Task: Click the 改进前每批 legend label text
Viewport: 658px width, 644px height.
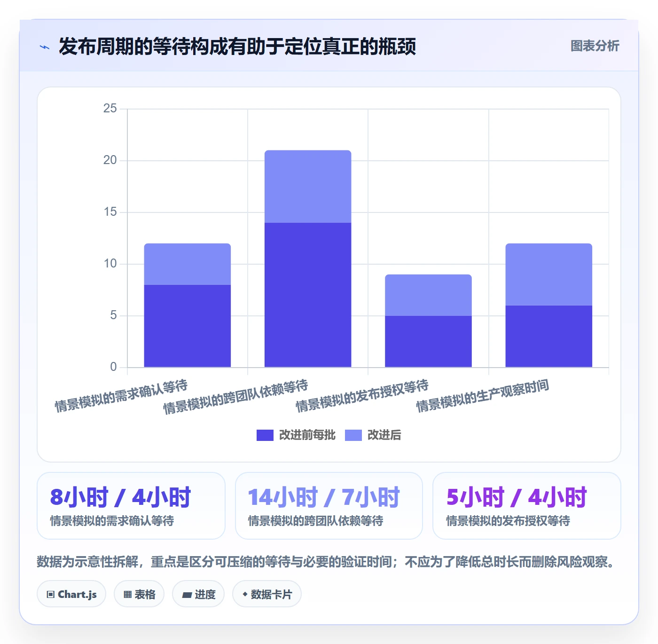Action: tap(307, 435)
